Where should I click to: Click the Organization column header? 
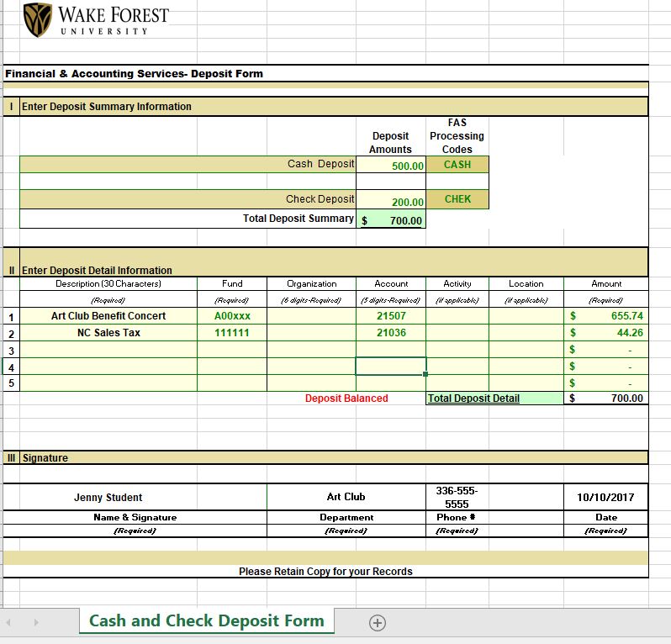click(311, 283)
